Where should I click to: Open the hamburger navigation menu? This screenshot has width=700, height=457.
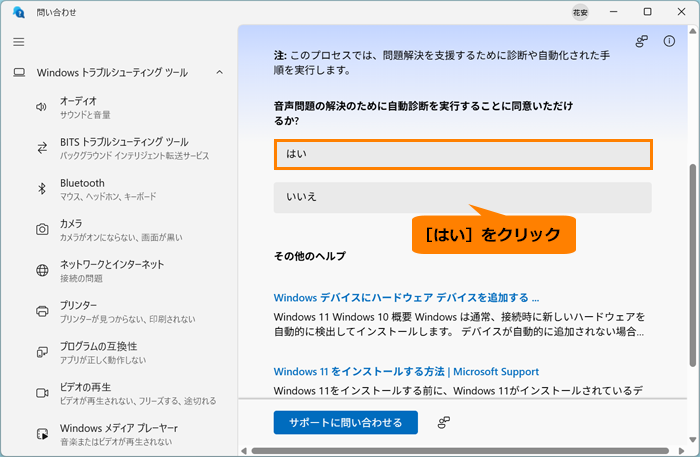click(19, 42)
